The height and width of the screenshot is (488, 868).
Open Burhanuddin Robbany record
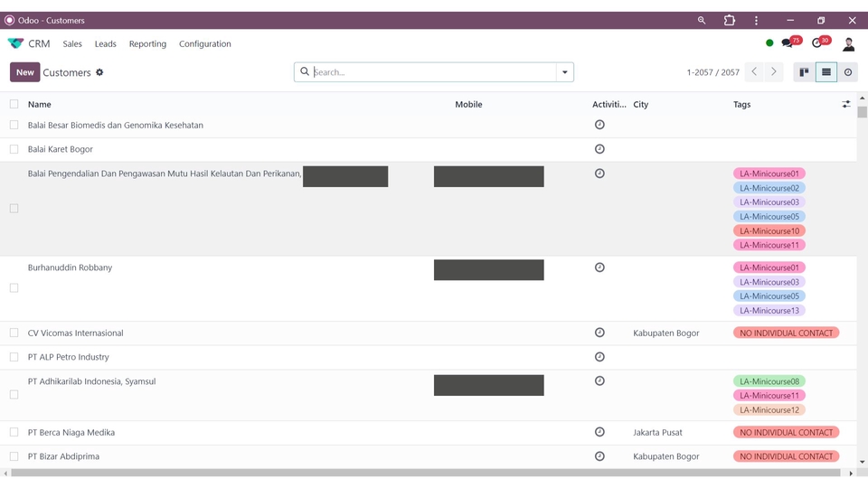tap(70, 267)
